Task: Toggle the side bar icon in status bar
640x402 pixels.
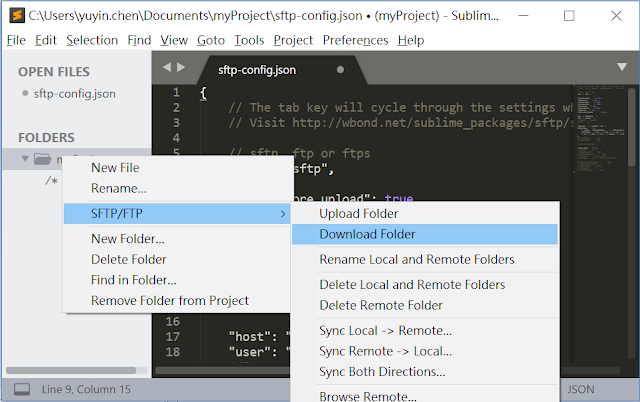Action: (x=22, y=389)
